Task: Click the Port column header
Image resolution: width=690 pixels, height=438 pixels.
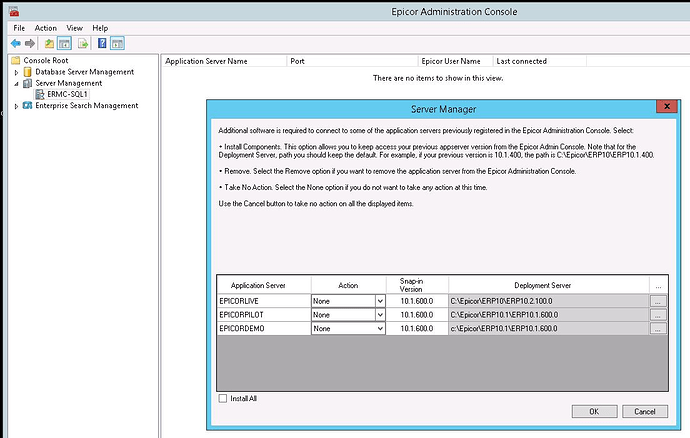Action: pyautogui.click(x=352, y=61)
